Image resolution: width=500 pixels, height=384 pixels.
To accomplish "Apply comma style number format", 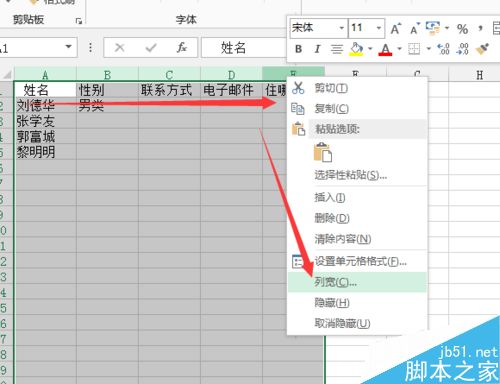I will pos(480,28).
